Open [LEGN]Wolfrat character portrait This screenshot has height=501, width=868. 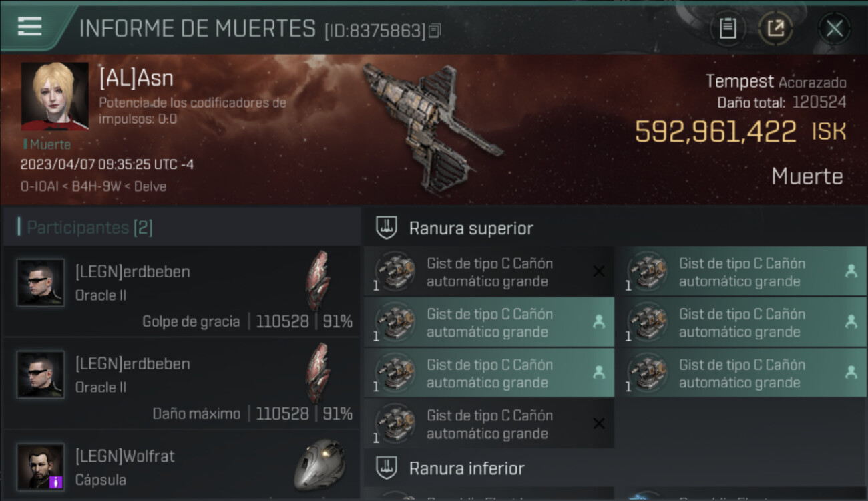(41, 467)
